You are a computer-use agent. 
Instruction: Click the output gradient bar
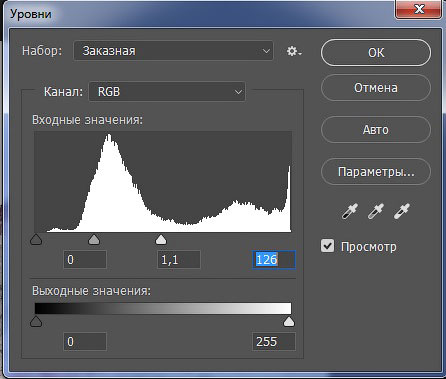(163, 308)
